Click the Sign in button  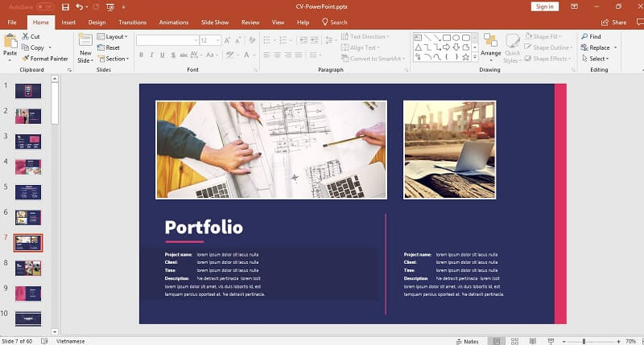545,6
